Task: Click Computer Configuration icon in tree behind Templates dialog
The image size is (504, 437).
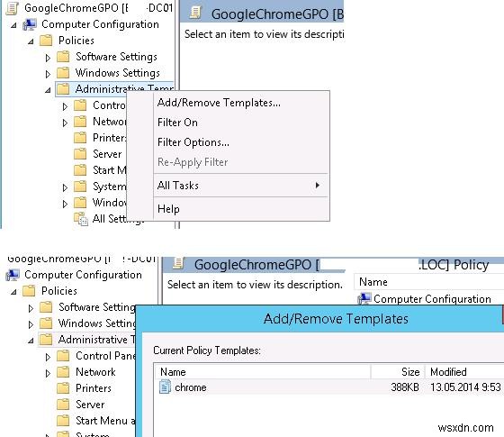Action: pyautogui.click(x=13, y=275)
